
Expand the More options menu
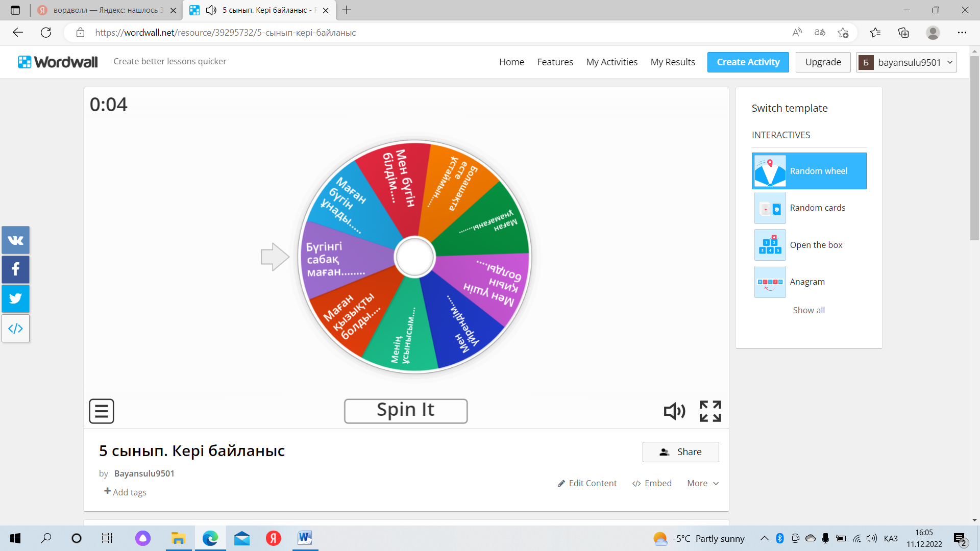click(x=702, y=483)
